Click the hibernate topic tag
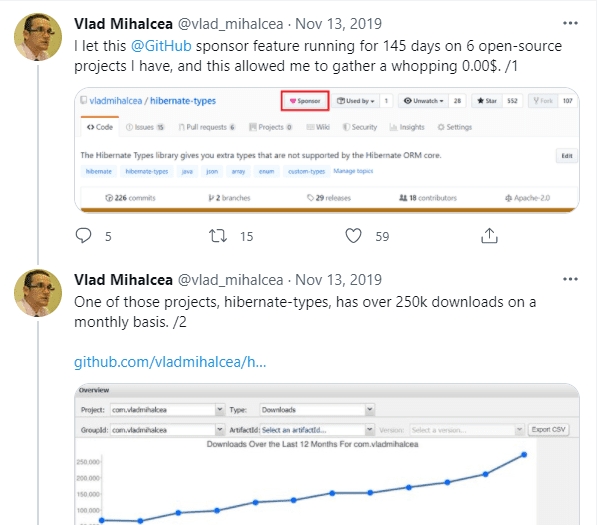 point(99,171)
